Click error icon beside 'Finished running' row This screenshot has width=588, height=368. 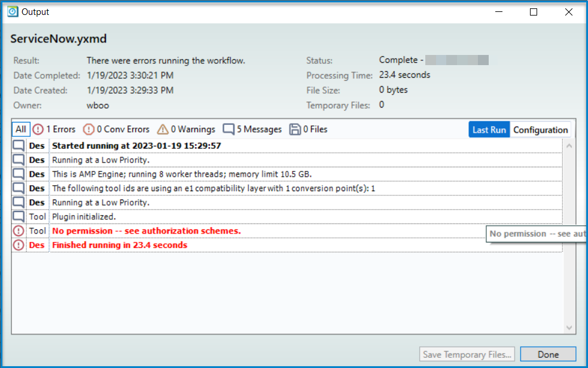point(19,245)
